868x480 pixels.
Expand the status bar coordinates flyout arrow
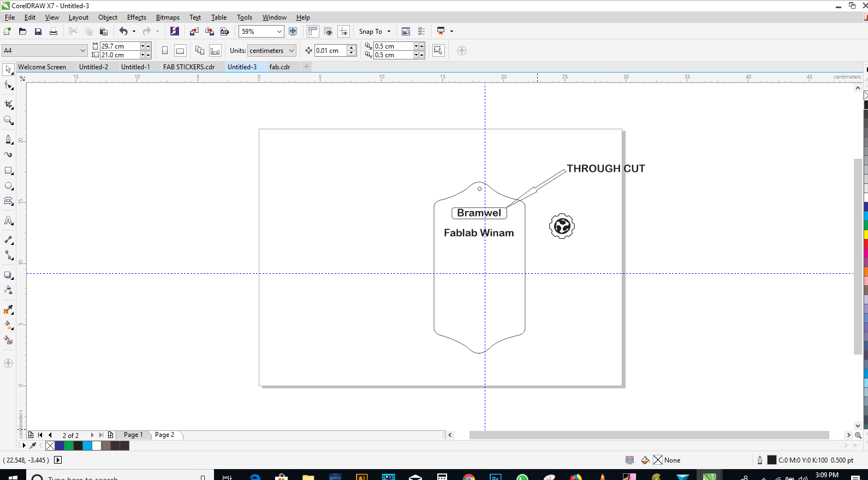pyautogui.click(x=58, y=460)
